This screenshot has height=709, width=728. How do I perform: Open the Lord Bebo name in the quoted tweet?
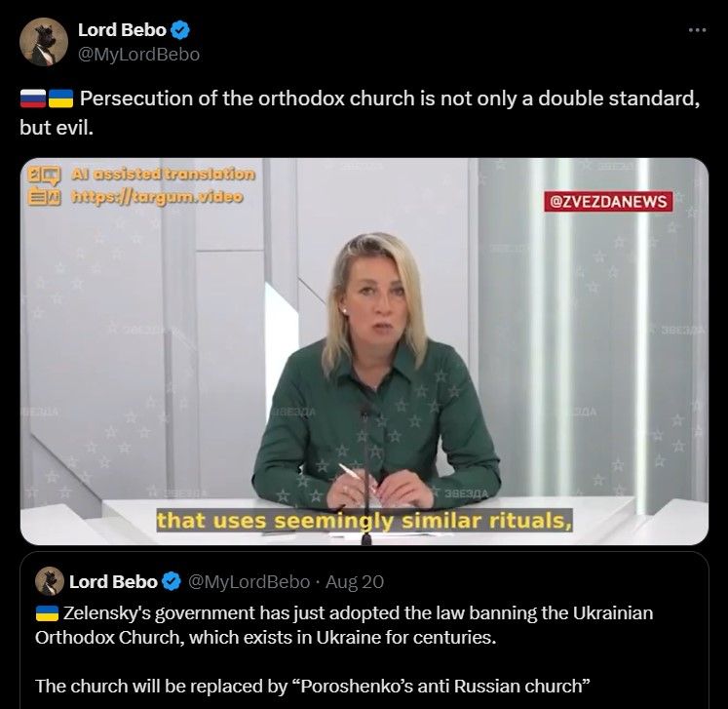point(113,582)
